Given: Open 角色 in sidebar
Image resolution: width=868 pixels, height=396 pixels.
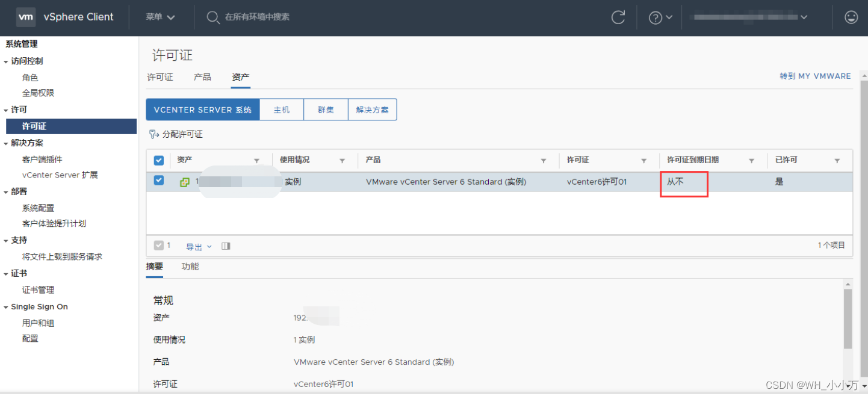Looking at the screenshot, I should pos(30,78).
